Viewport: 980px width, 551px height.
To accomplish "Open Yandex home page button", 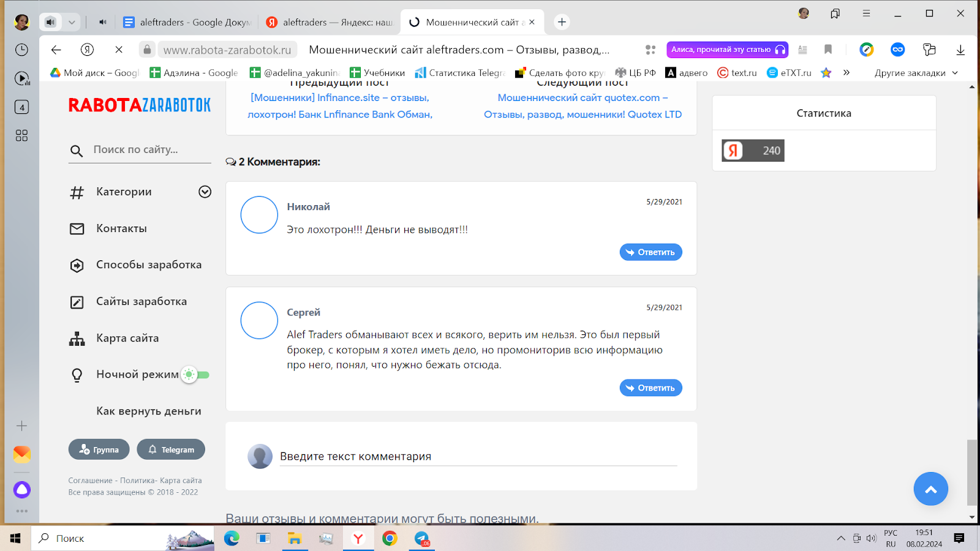I will click(87, 50).
